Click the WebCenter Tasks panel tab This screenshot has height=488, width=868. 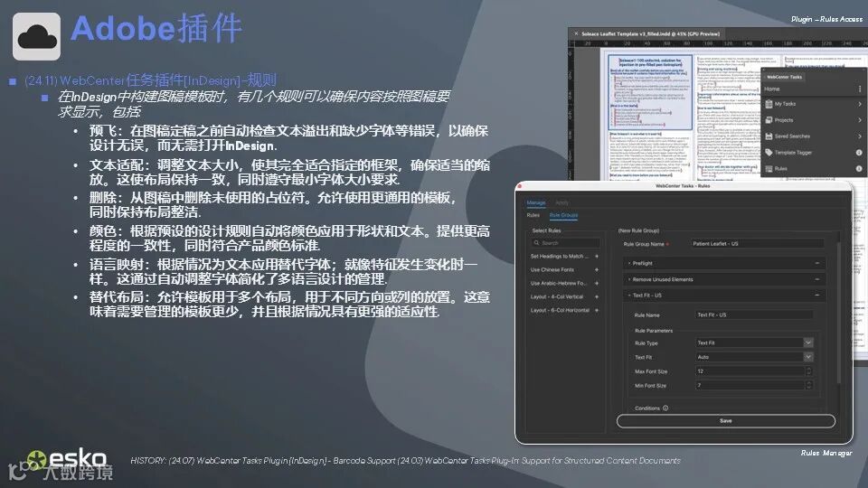point(784,77)
